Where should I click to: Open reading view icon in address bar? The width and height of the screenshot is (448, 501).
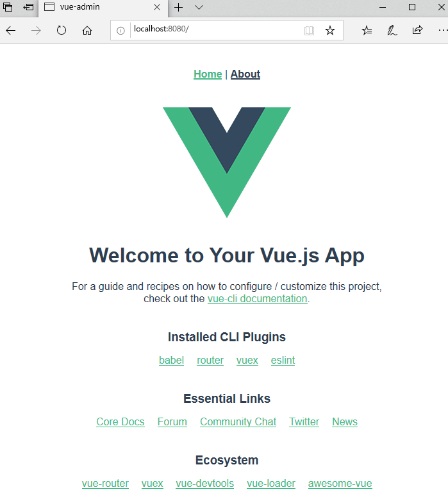point(309,31)
